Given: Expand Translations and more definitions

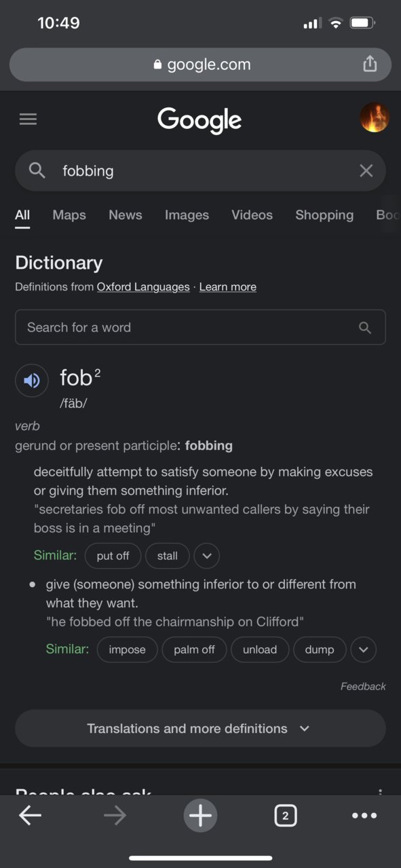Looking at the screenshot, I should coord(200,728).
